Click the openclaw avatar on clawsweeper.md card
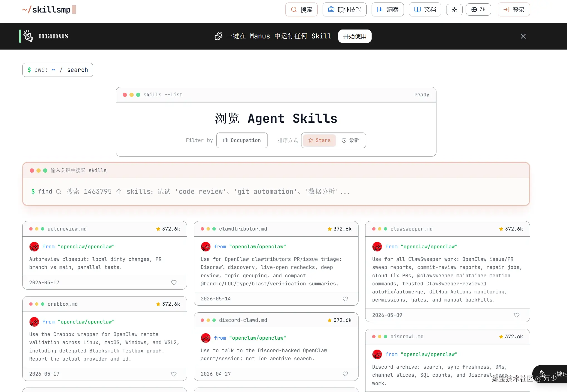 point(377,247)
